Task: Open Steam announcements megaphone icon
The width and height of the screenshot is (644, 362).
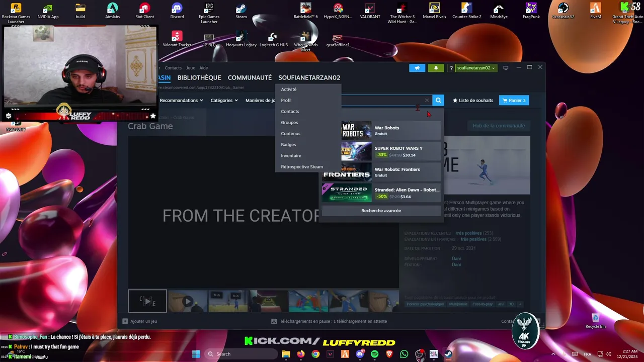Action: [x=417, y=68]
